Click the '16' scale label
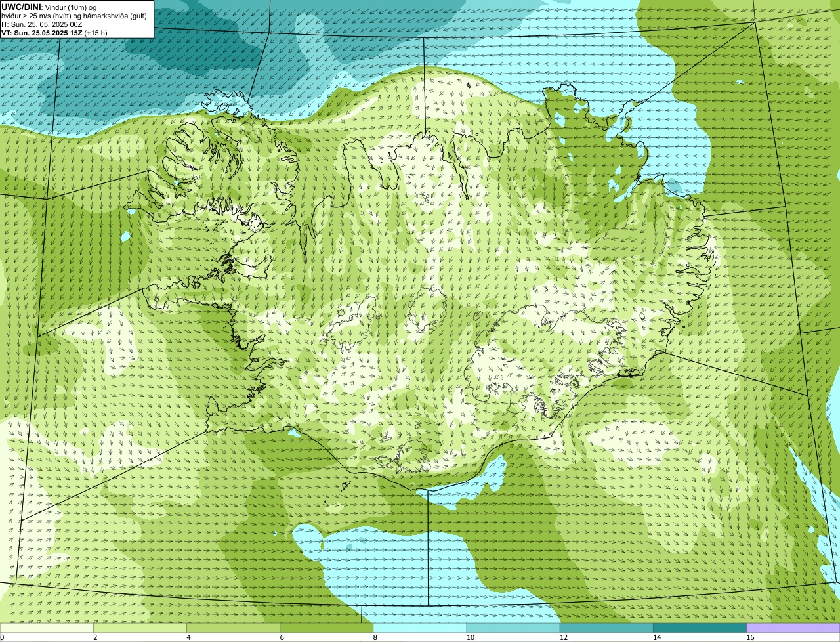This screenshot has height=642, width=840. pyautogui.click(x=749, y=637)
